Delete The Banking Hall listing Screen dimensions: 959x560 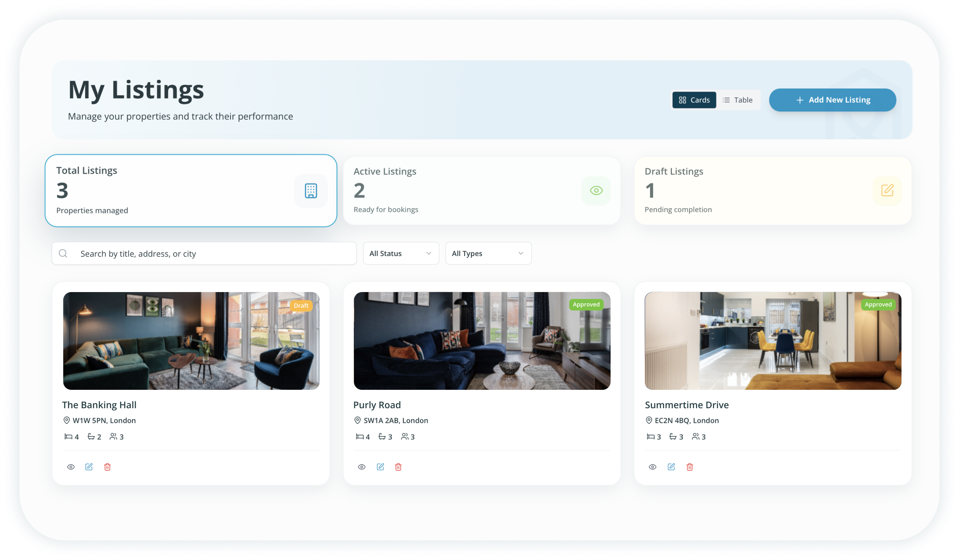click(x=107, y=467)
